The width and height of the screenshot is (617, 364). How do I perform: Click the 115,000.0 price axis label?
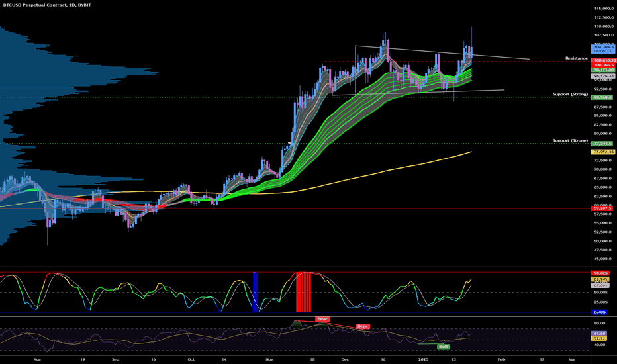pyautogui.click(x=604, y=8)
